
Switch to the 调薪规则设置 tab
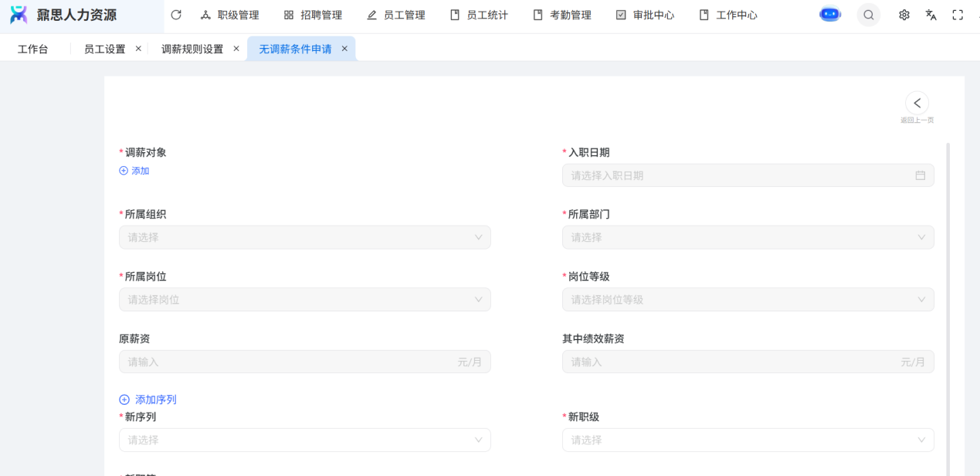pos(192,49)
